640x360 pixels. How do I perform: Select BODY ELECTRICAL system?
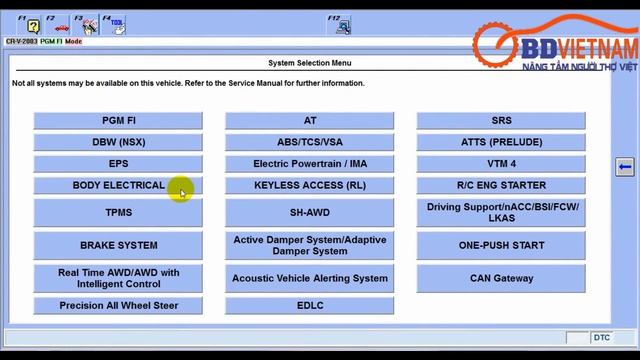118,186
